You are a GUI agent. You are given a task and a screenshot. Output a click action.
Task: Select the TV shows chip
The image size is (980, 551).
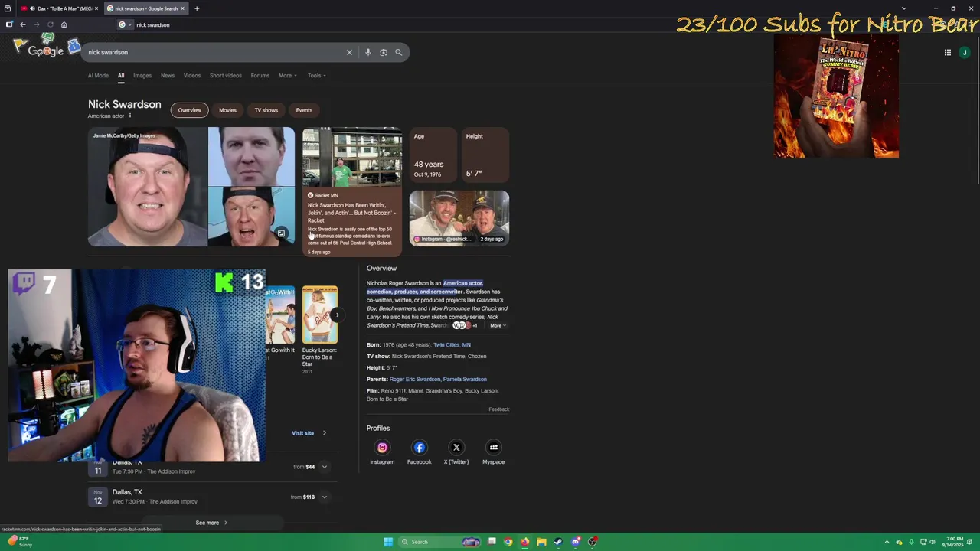266,110
